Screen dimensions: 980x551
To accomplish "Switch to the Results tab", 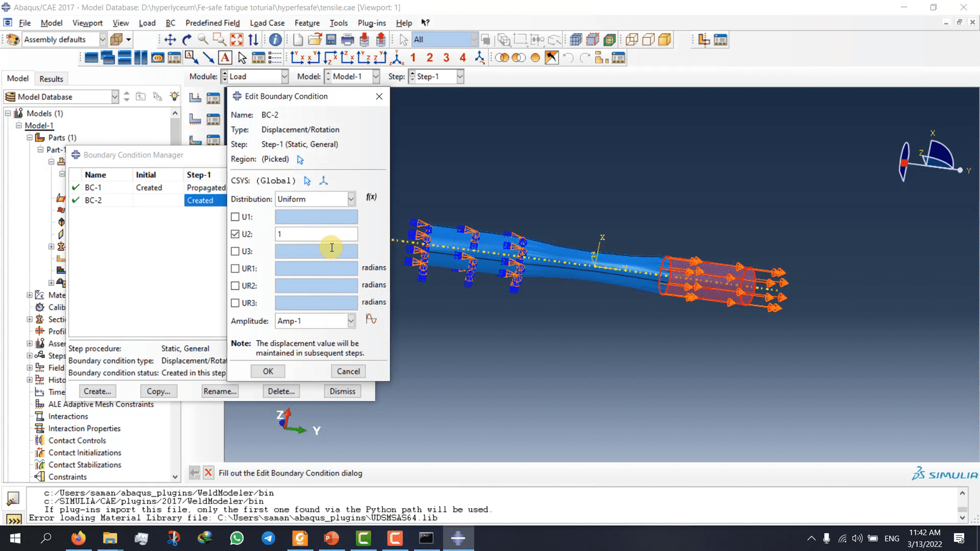I will [x=51, y=79].
